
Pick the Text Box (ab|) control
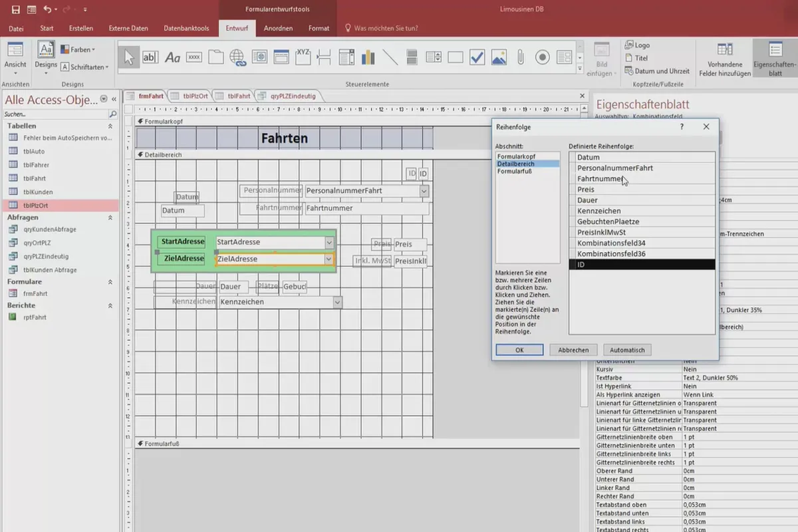tap(150, 58)
